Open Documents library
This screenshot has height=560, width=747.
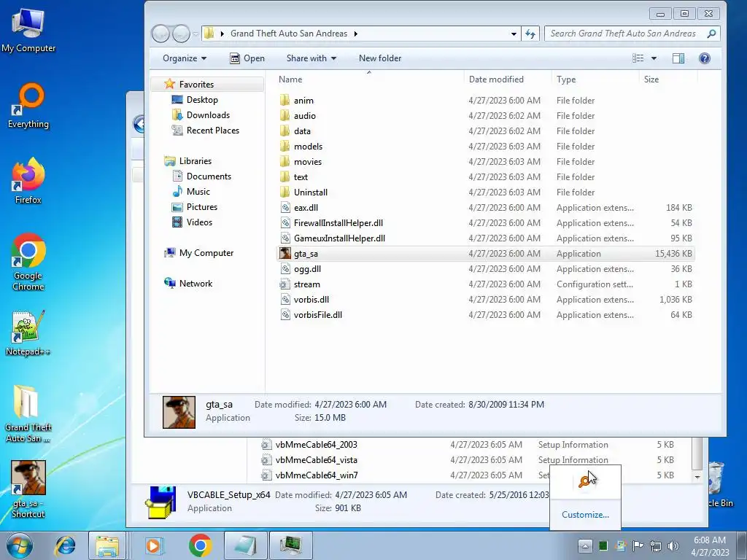(209, 176)
